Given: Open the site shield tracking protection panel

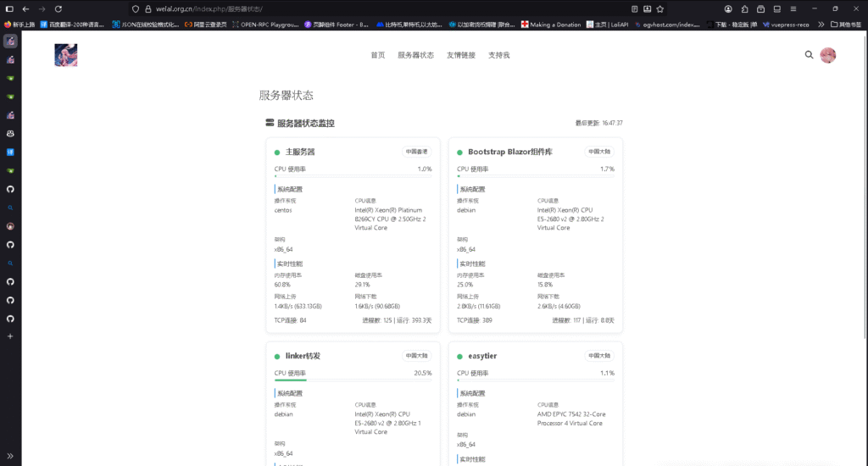Looking at the screenshot, I should 135,8.
